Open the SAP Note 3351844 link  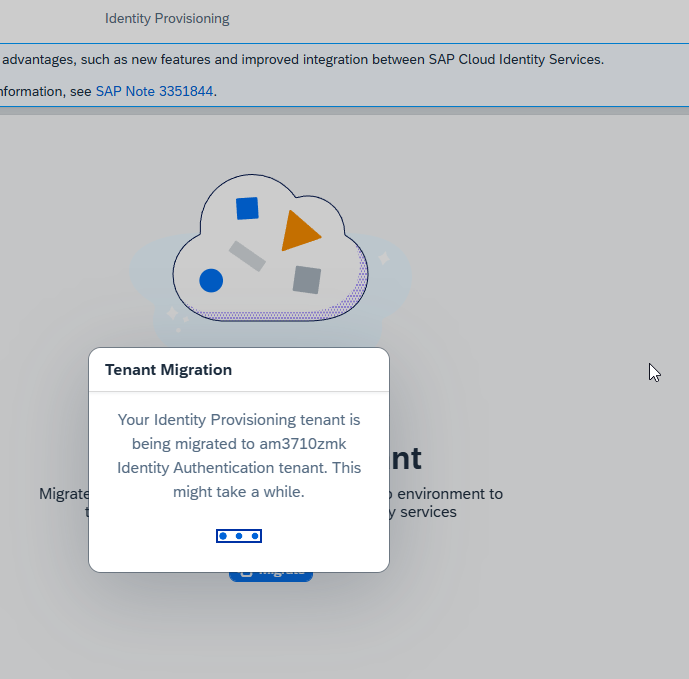(154, 91)
